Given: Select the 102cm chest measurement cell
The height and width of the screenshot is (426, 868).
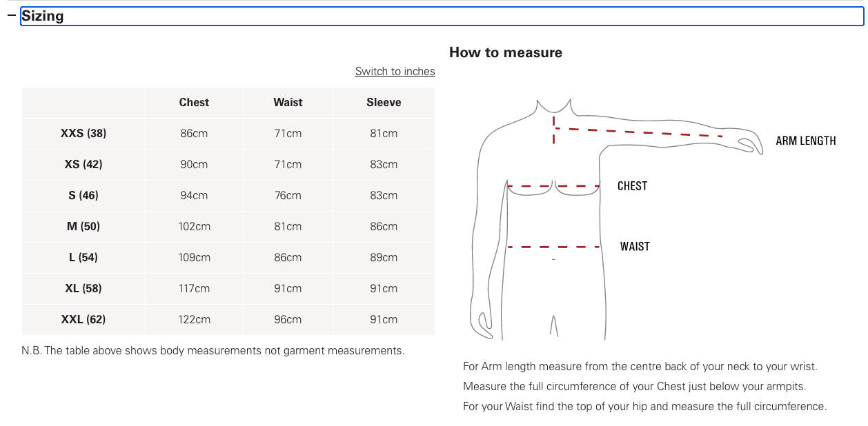Looking at the screenshot, I should 194,227.
